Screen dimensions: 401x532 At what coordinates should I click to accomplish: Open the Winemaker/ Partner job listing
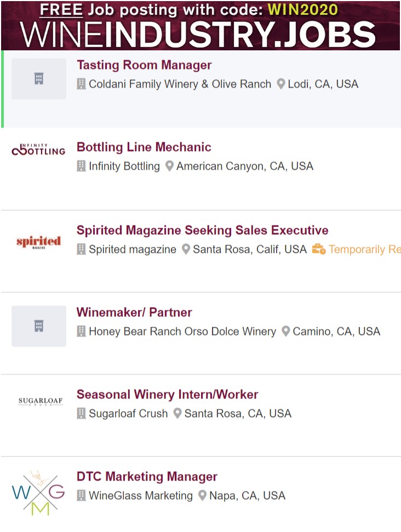click(134, 313)
